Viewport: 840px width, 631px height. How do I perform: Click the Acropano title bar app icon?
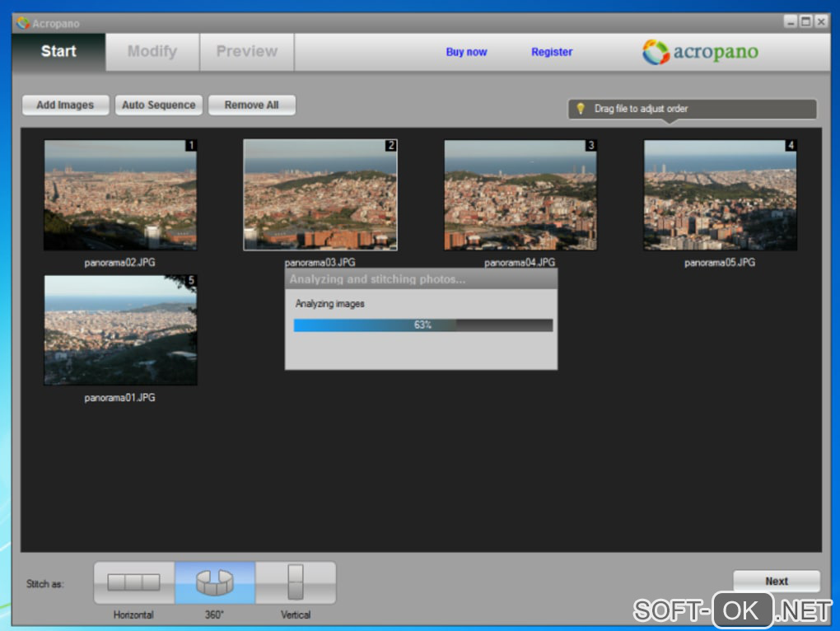pos(22,23)
